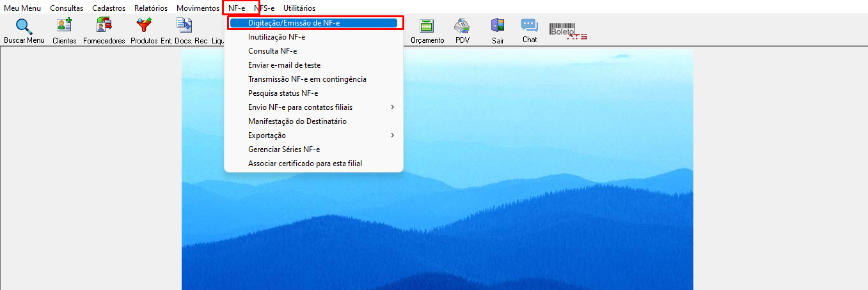This screenshot has height=290, width=868.
Task: Open the Meu Menu menu
Action: pos(22,8)
